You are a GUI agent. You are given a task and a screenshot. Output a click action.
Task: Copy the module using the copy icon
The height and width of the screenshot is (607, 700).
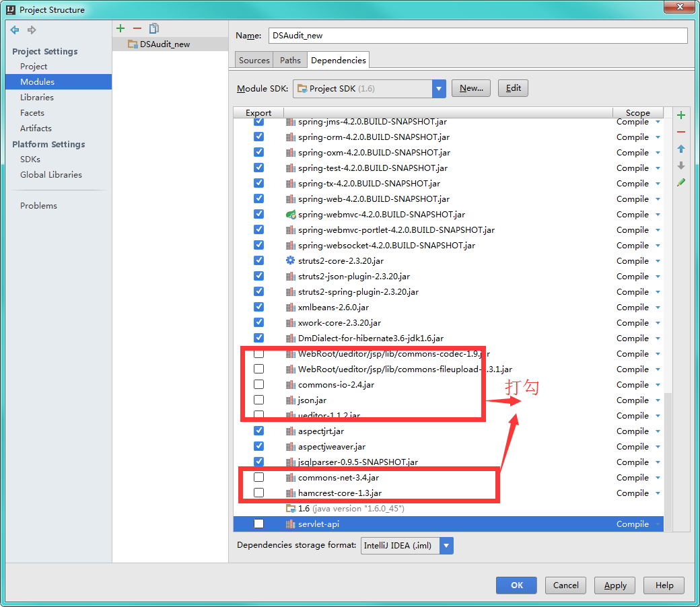154,28
